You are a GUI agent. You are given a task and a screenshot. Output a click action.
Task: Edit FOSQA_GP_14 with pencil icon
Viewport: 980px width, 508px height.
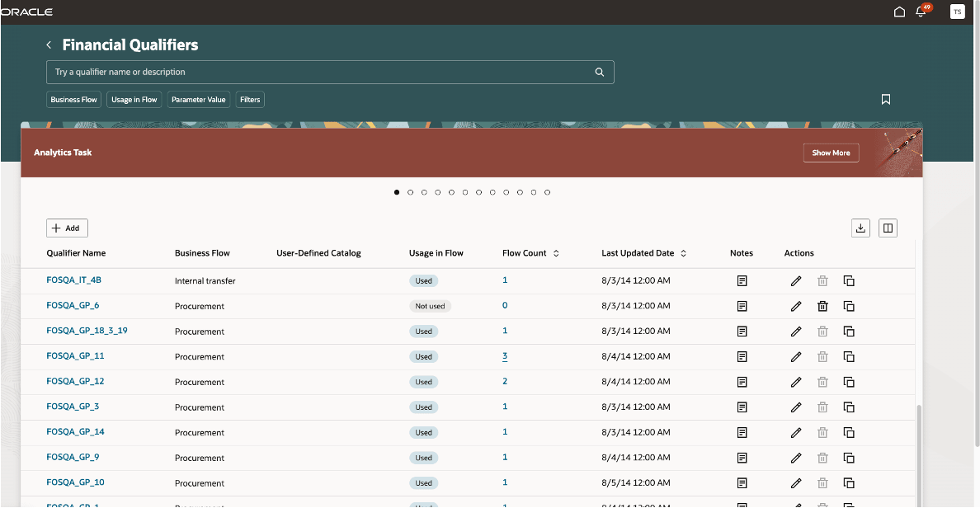coord(795,432)
